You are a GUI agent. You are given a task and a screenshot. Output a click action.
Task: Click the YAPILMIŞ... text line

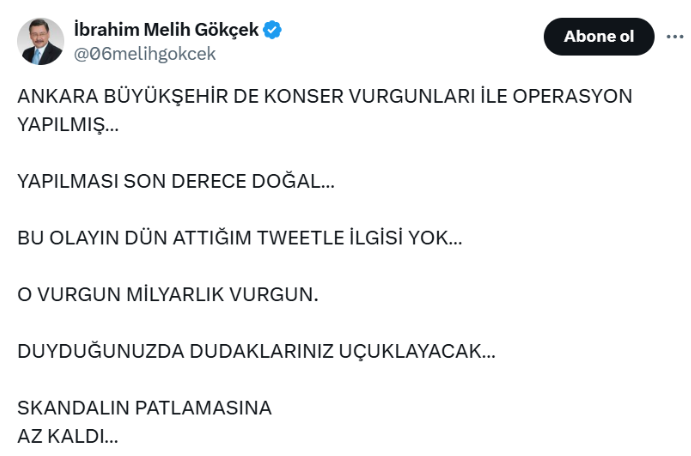click(x=68, y=126)
